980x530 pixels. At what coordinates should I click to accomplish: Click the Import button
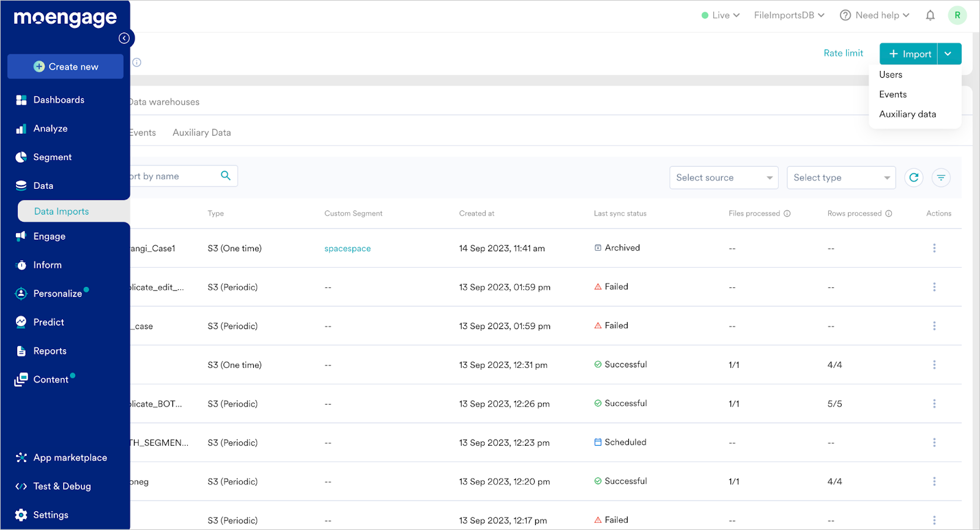coord(909,54)
